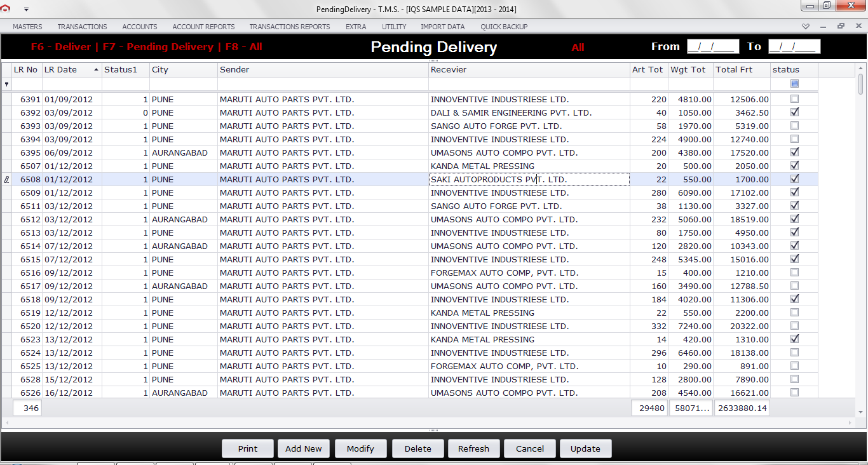Sort by the Sender column header

[x=323, y=70]
